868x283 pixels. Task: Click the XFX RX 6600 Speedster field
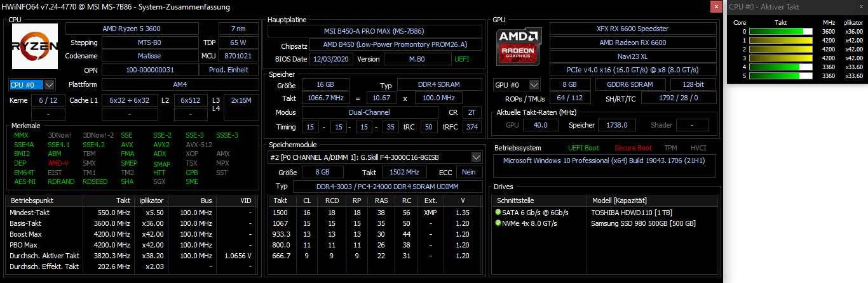click(634, 29)
